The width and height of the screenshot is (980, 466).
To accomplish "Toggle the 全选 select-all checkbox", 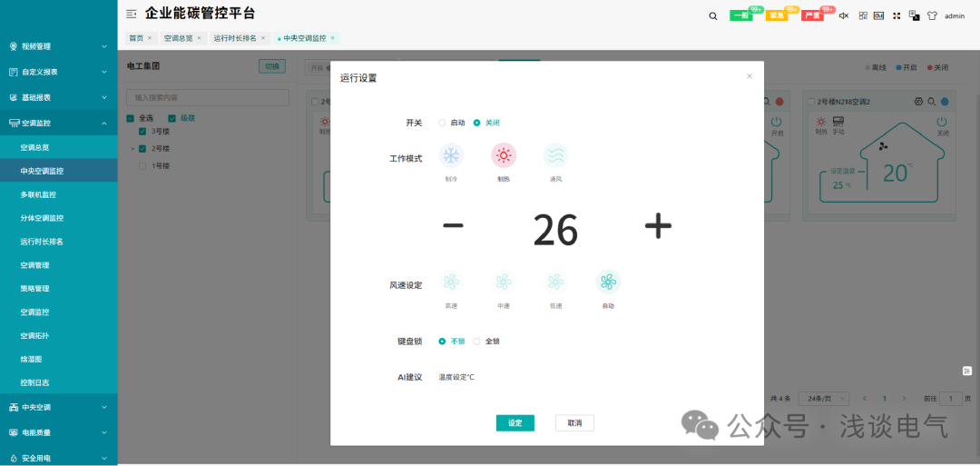I will [x=130, y=118].
